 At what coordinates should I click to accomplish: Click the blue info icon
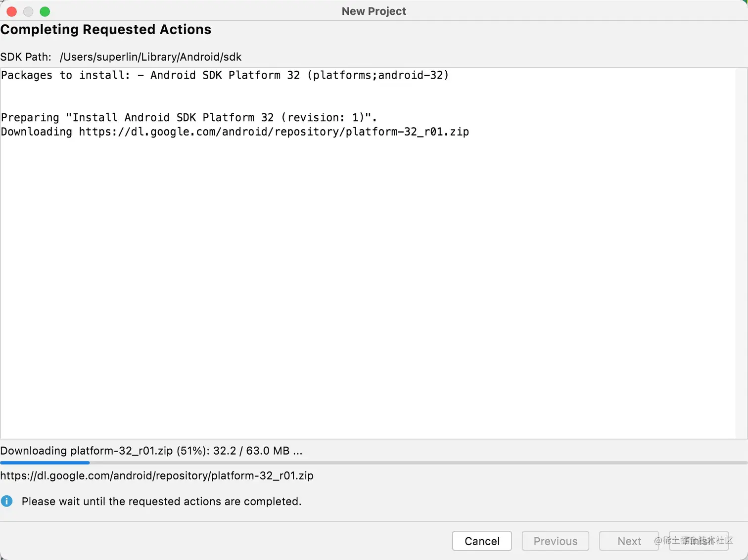click(7, 501)
